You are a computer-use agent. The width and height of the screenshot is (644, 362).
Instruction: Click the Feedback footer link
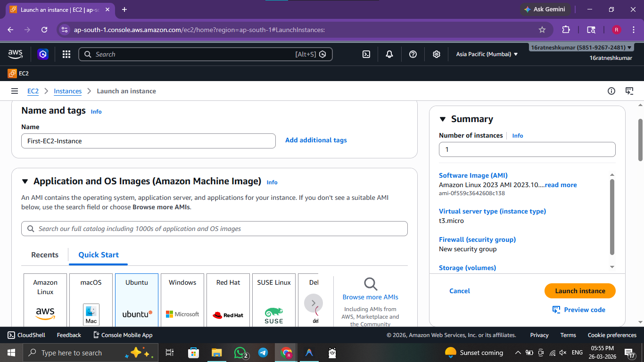[69, 335]
